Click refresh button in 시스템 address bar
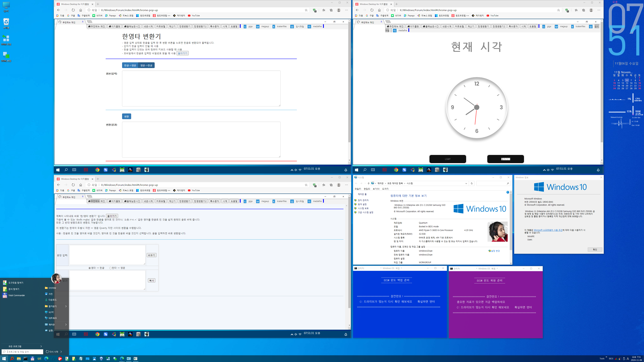The width and height of the screenshot is (644, 362). click(x=472, y=183)
